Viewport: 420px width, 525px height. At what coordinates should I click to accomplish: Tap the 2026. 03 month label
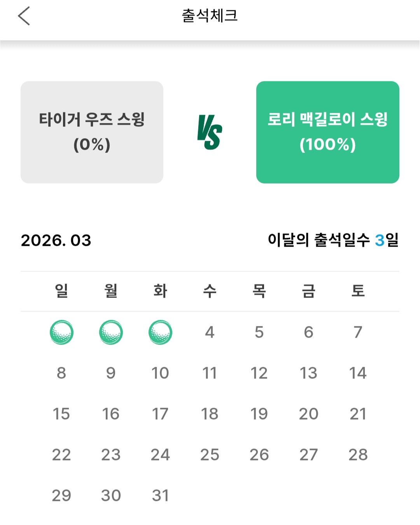(x=56, y=240)
